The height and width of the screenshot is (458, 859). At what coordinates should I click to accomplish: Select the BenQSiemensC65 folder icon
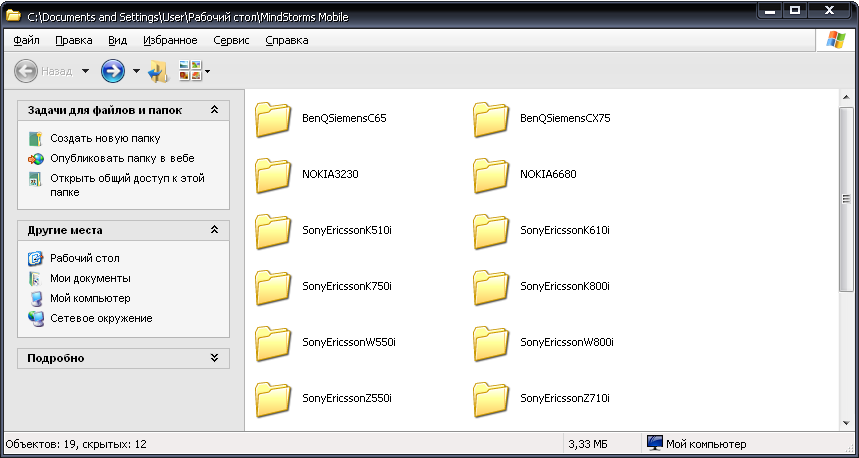[273, 119]
